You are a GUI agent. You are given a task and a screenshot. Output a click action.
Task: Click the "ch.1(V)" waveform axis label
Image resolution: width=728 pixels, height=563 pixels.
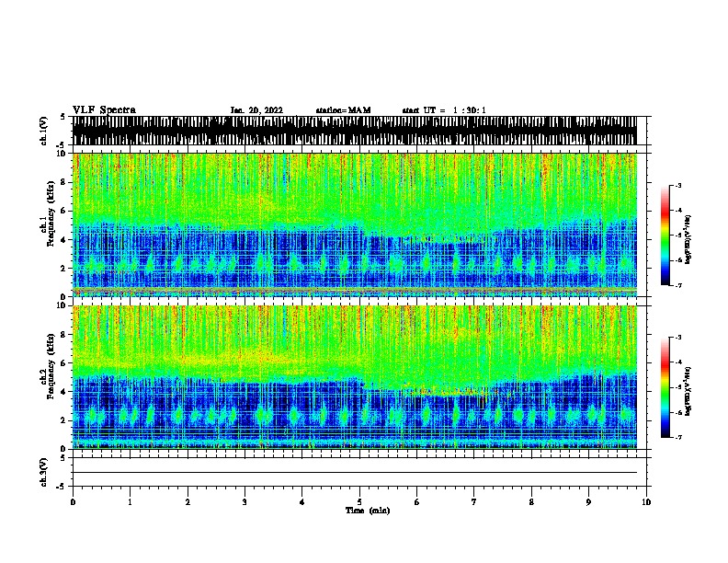[x=43, y=131]
